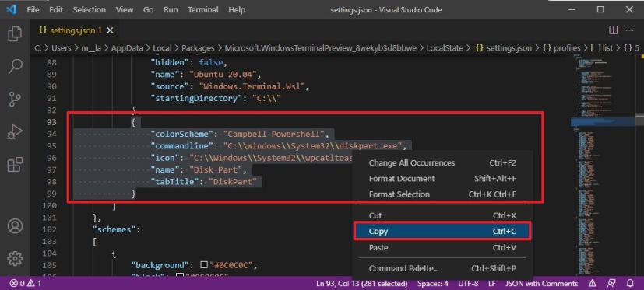Click the background color swatch on line 105

[x=204, y=265]
